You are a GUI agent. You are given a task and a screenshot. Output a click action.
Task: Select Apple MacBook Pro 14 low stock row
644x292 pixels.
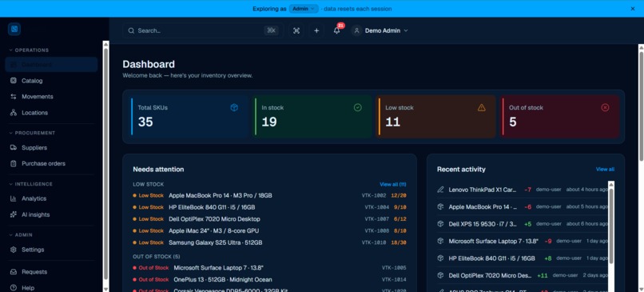pyautogui.click(x=269, y=196)
